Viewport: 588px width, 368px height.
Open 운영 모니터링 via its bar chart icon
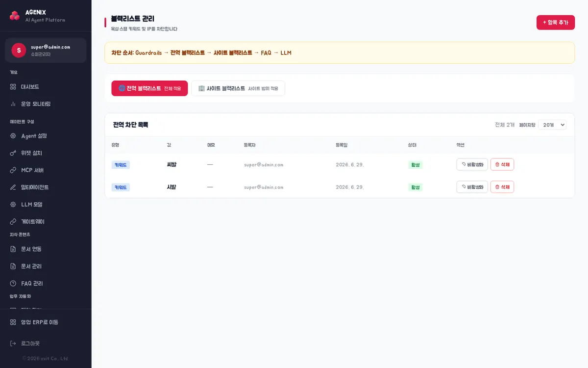(x=13, y=104)
